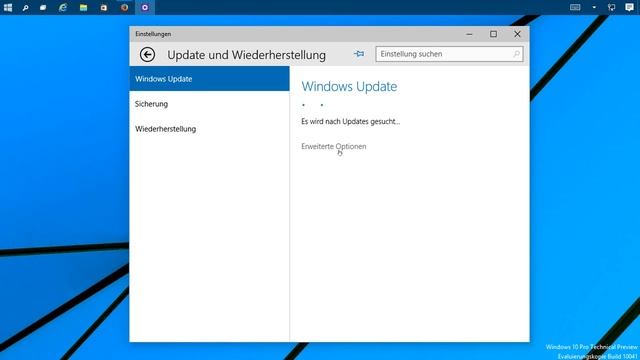Screen dimensions: 640x360
Task: Open the Store app in the taskbar
Action: click(104, 7)
